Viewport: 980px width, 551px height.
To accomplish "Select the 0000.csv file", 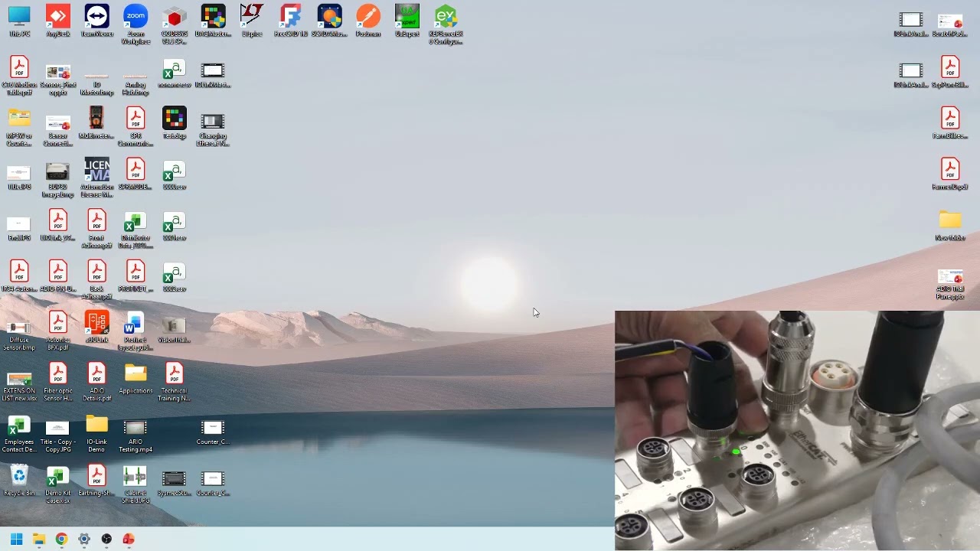I will coord(175,174).
